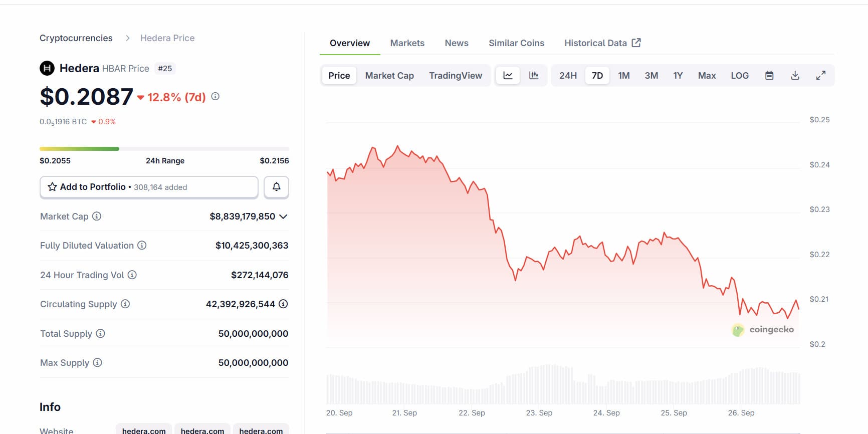The image size is (868, 434).
Task: Click the 24h Range progress bar
Action: (x=164, y=149)
